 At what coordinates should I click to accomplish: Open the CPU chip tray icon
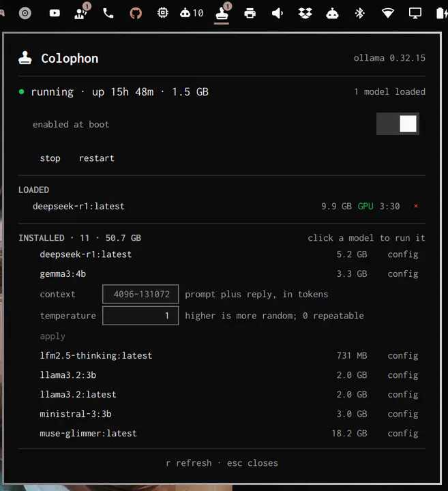163,13
